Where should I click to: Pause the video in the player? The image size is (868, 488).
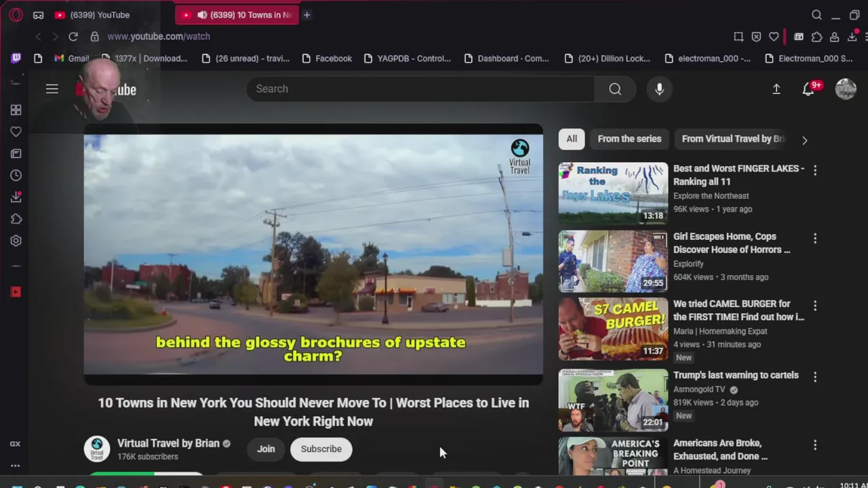(x=313, y=254)
